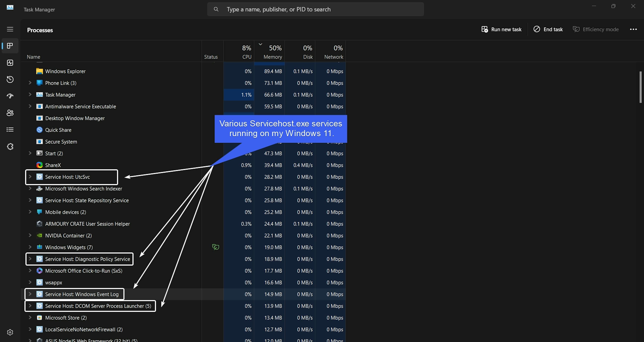Click the End task button
644x342 pixels.
click(548, 30)
